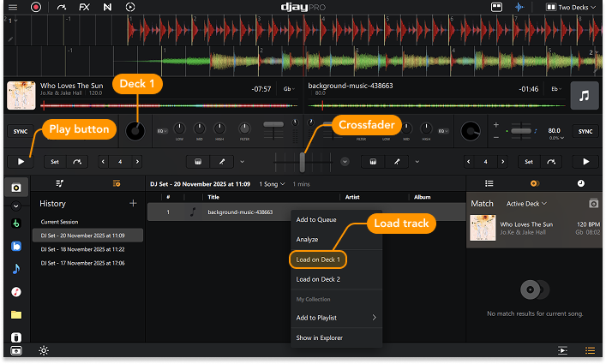Image resolution: width=606 pixels, height=364 pixels.
Task: Click the Who Loves The Sun album art on deck 1
Action: click(21, 95)
